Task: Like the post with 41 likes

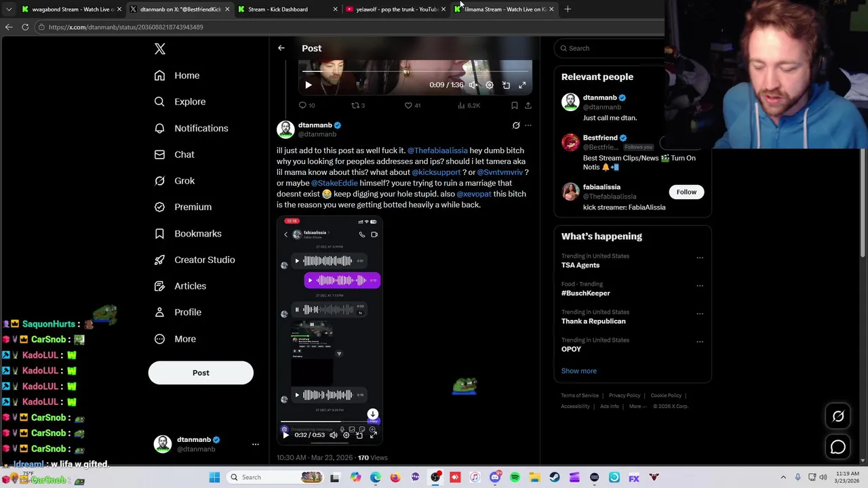Action: (412, 106)
